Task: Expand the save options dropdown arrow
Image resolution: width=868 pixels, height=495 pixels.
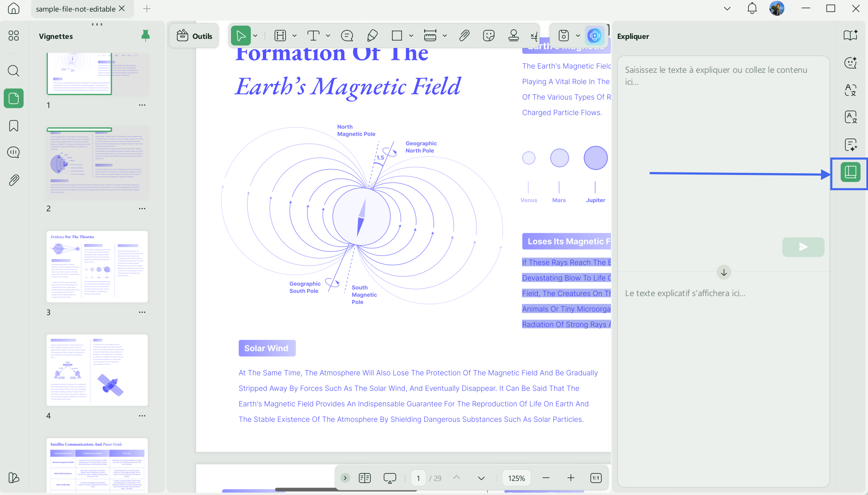Action: (x=578, y=36)
